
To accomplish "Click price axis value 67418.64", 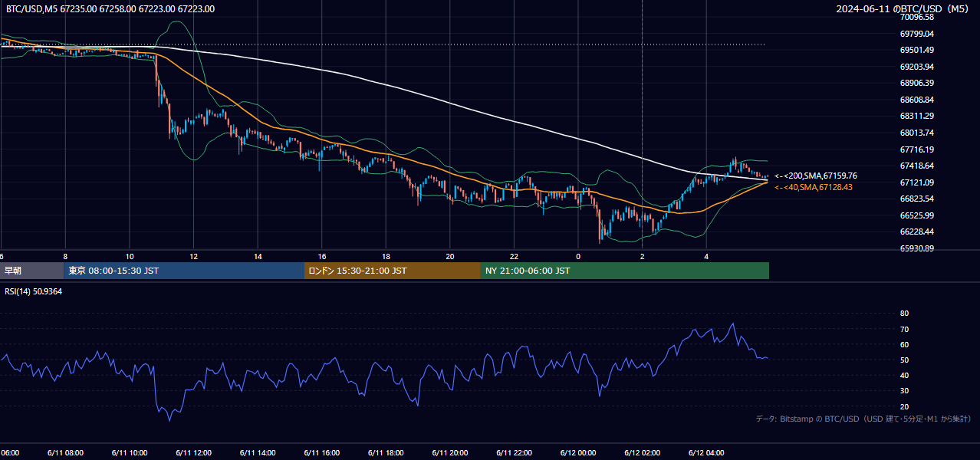I will click(x=917, y=166).
